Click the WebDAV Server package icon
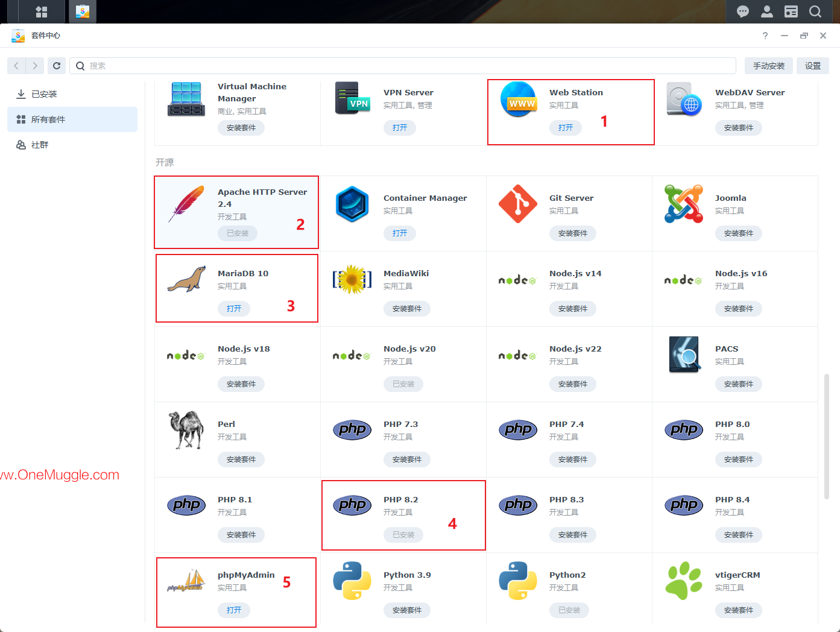This screenshot has width=840, height=632. point(684,99)
